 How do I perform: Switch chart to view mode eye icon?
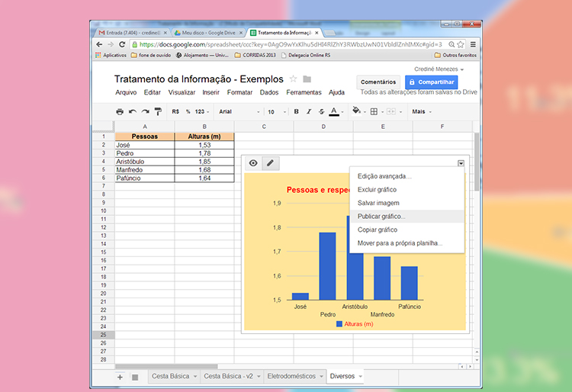(253, 163)
